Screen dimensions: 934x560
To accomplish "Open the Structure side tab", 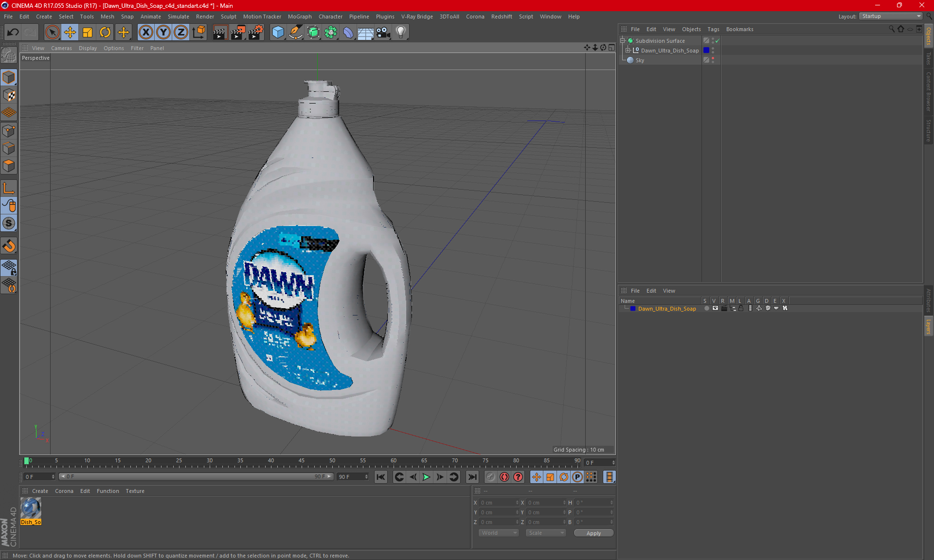I will click(928, 130).
